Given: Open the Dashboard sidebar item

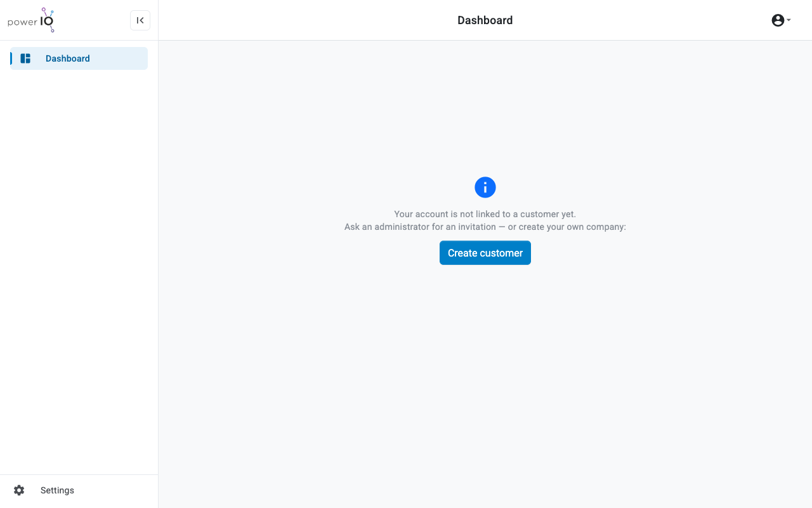Looking at the screenshot, I should 79,58.
